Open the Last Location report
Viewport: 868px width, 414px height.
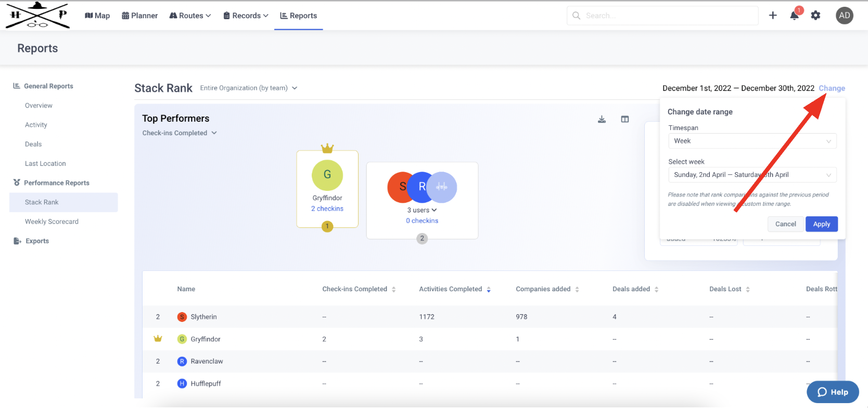[45, 163]
